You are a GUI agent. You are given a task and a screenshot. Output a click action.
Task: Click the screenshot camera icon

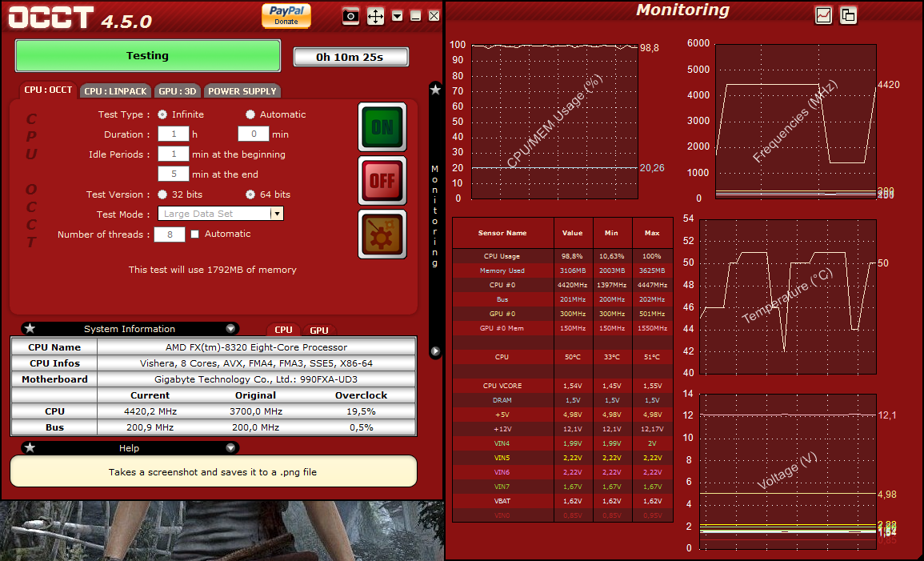click(350, 16)
